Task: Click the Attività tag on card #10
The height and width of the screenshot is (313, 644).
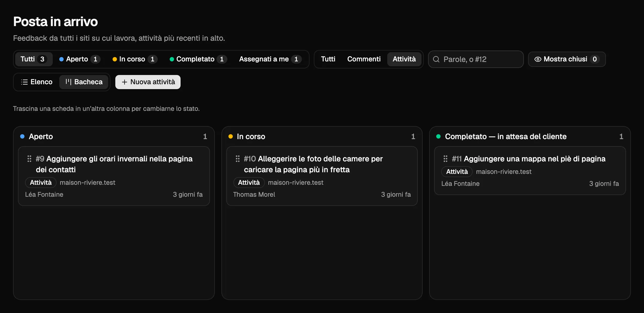Action: coord(249,183)
